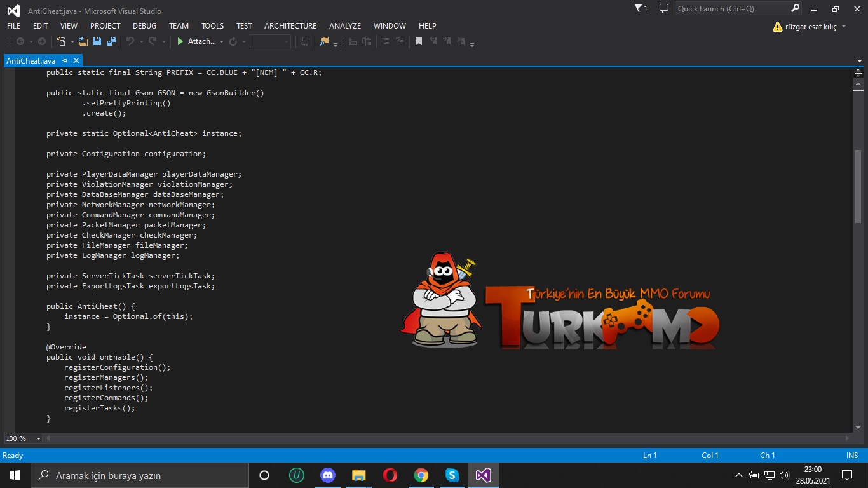Open the DEBUG menu
Viewport: 868px width, 488px height.
coord(144,26)
